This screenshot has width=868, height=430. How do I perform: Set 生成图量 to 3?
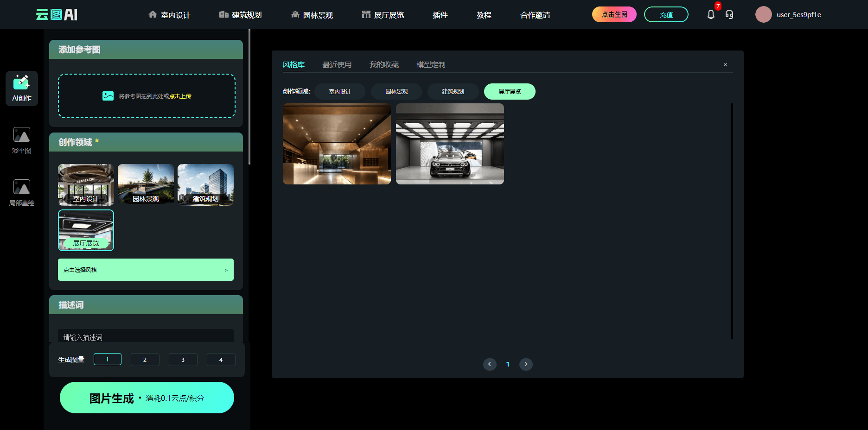[x=183, y=360]
